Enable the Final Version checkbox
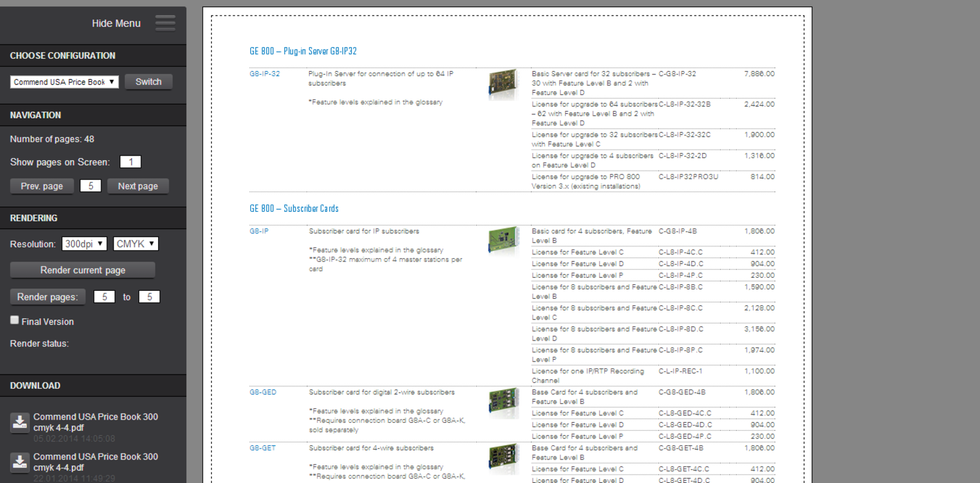Image resolution: width=980 pixels, height=483 pixels. tap(14, 320)
